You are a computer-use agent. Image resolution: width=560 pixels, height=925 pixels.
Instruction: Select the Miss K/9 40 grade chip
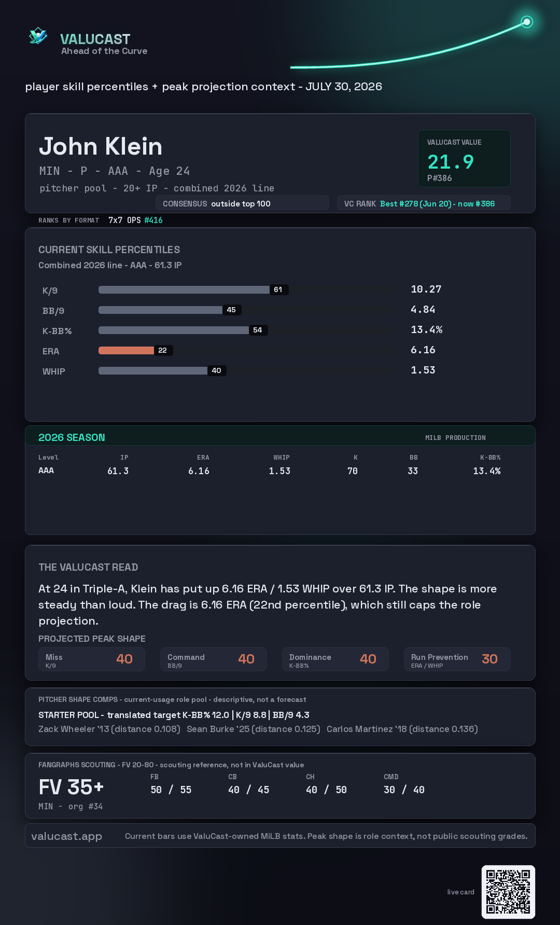tap(92, 659)
